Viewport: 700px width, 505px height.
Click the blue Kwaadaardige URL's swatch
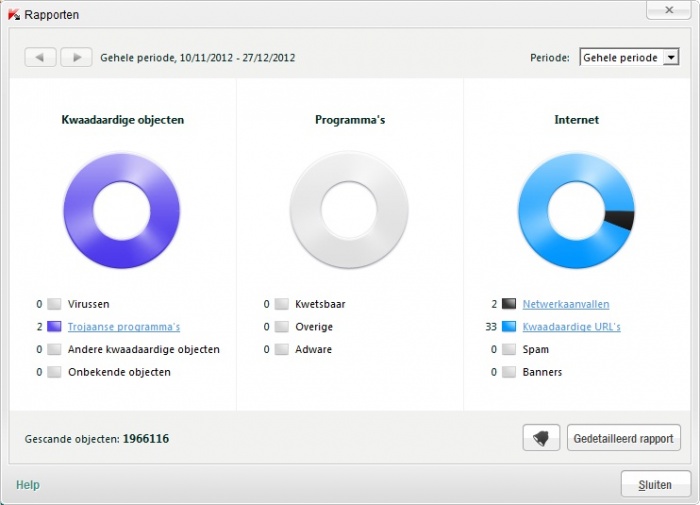click(509, 326)
